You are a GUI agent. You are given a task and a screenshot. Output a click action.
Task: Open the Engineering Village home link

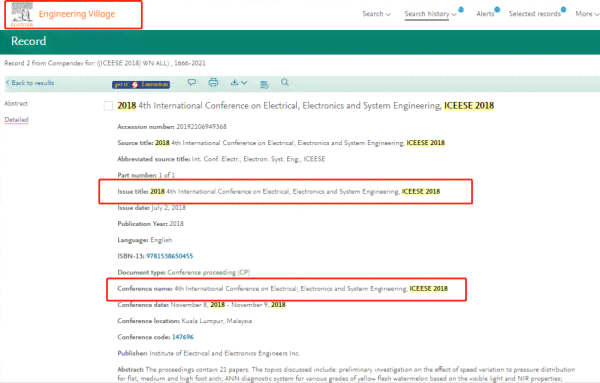[77, 14]
